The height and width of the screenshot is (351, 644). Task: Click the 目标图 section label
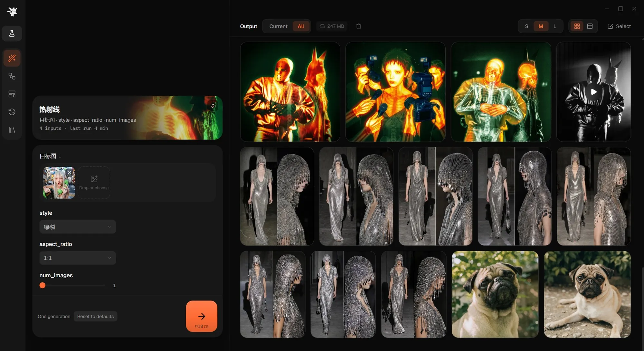point(48,156)
